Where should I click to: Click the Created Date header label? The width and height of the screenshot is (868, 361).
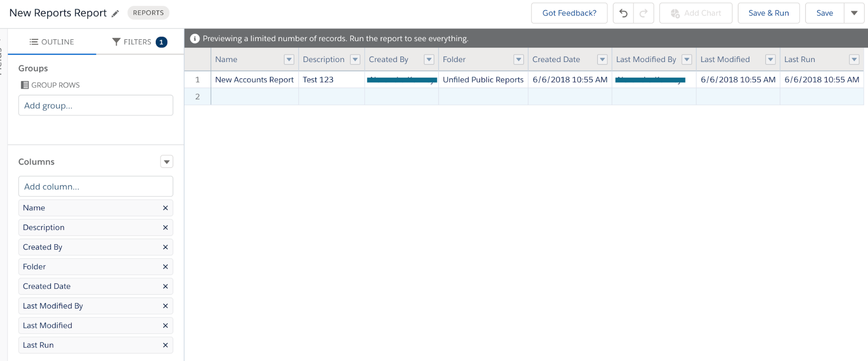point(556,59)
